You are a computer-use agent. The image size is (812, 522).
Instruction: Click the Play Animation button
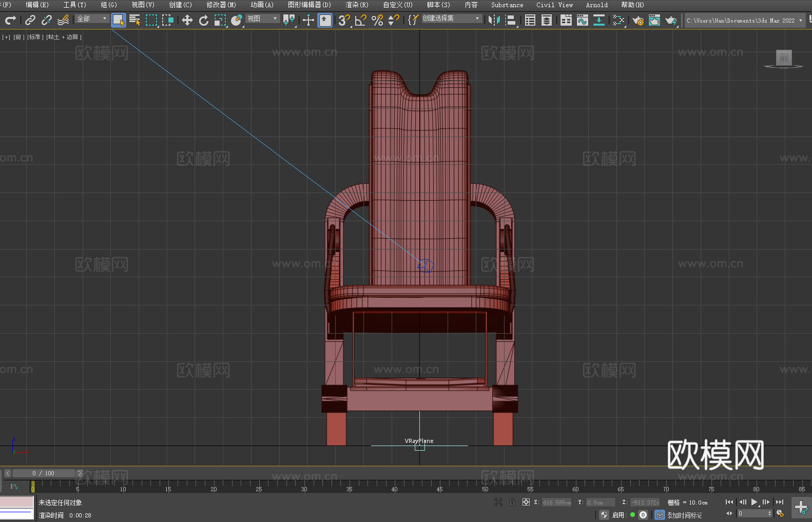click(x=754, y=502)
